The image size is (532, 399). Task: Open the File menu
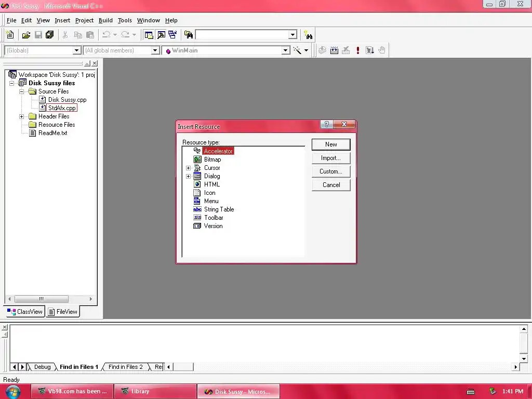[x=11, y=20]
